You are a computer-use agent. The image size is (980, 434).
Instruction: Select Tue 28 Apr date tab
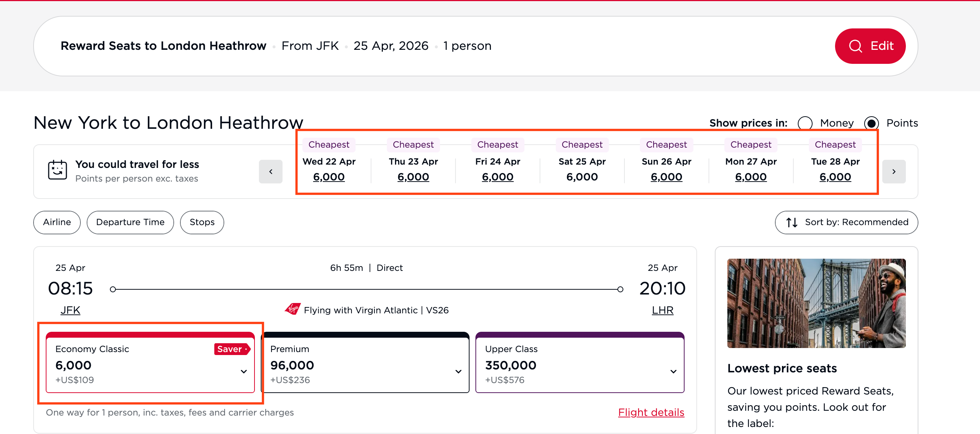(x=835, y=169)
